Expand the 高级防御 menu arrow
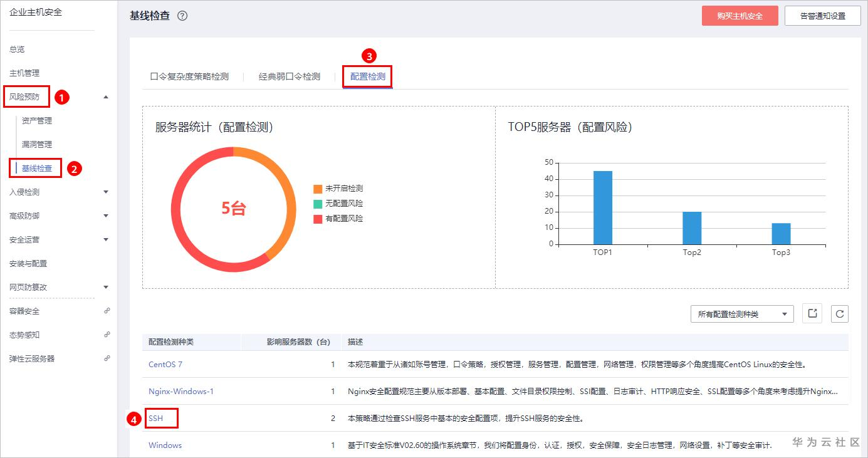This screenshot has height=458, width=868. [106, 216]
